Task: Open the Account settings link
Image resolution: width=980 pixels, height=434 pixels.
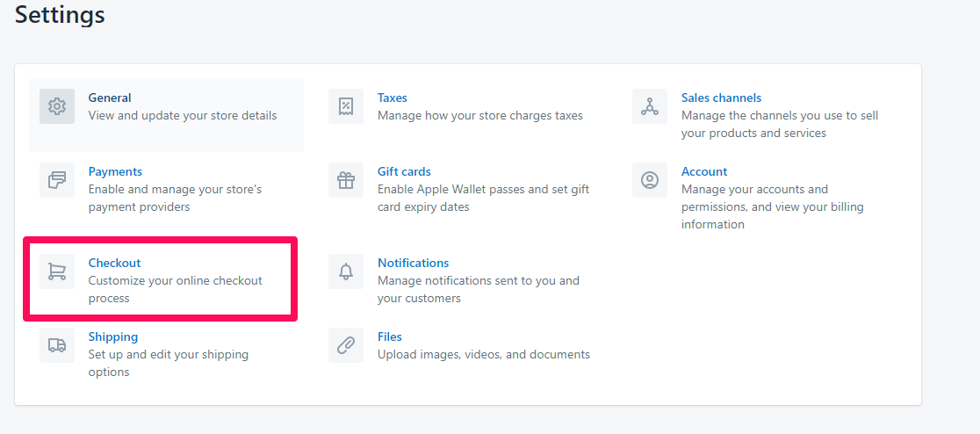Action: pos(703,171)
